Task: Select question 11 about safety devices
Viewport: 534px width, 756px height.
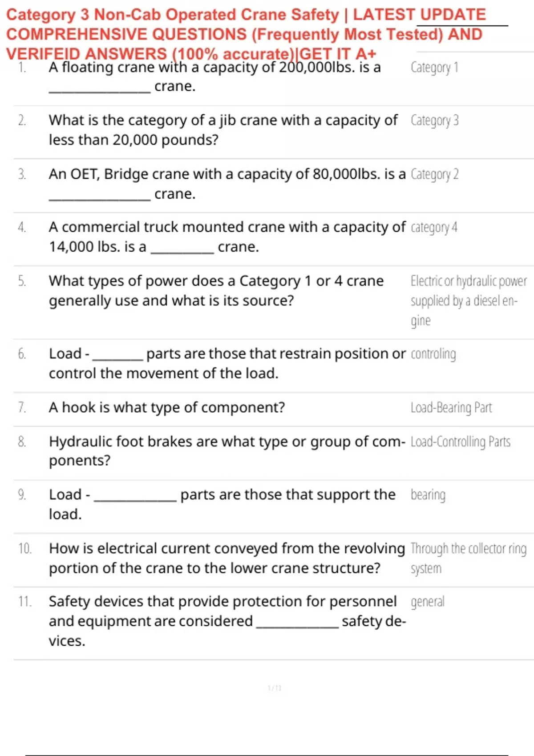Action: point(227,621)
